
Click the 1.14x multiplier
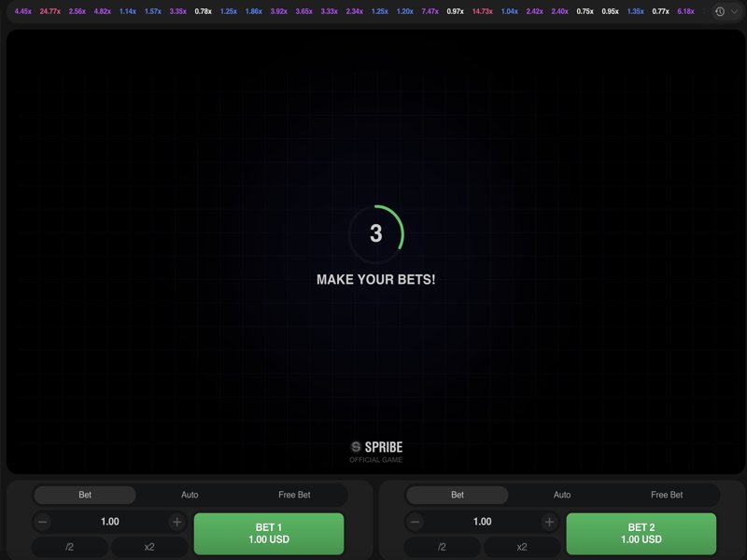coord(128,11)
